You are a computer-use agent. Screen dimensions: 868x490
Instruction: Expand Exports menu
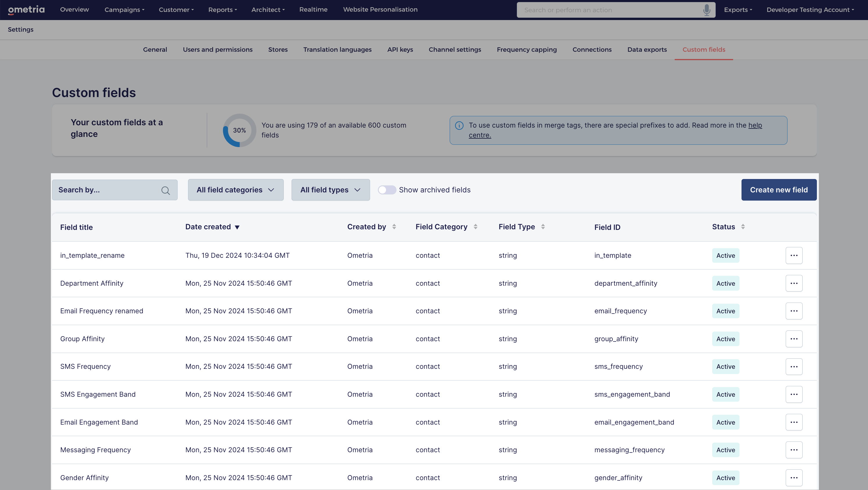click(738, 10)
